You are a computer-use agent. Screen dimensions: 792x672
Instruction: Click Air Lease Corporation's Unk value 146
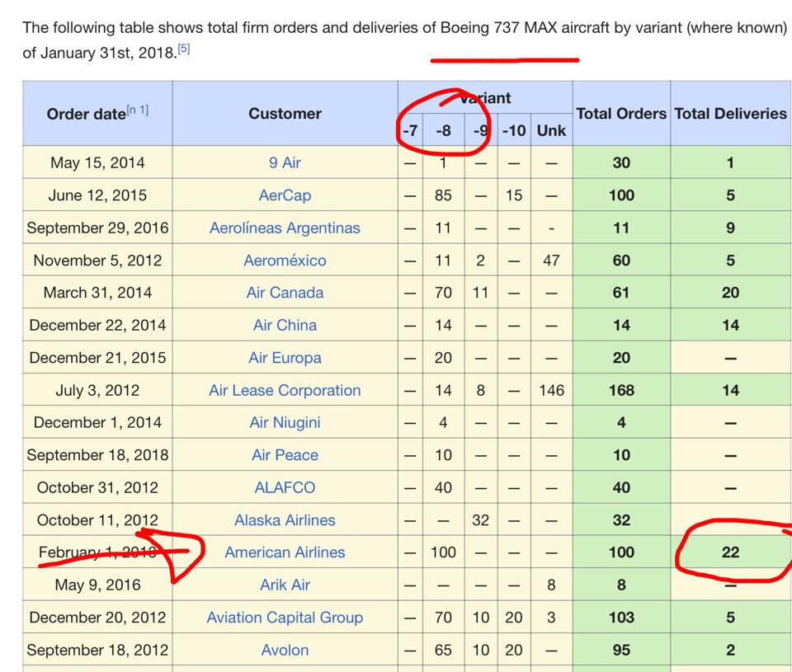[x=552, y=390]
